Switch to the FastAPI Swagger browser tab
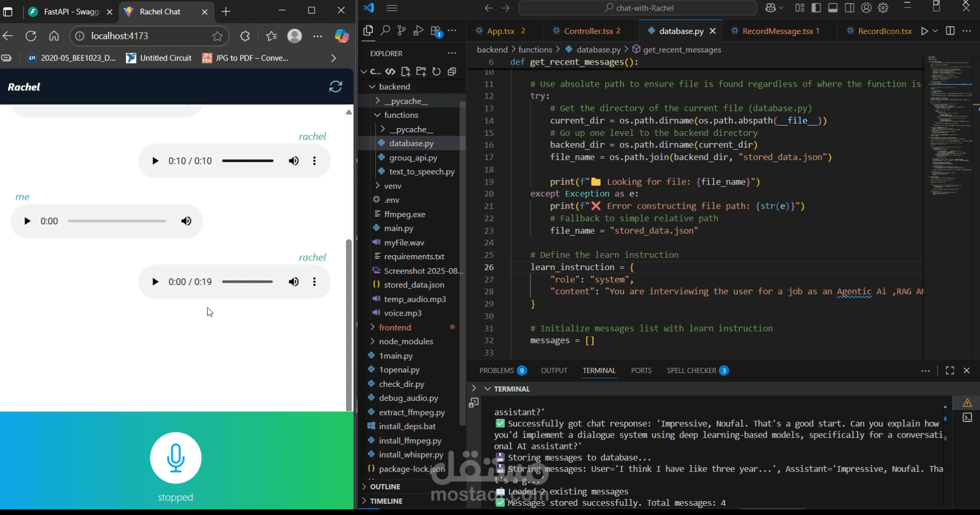The image size is (980, 515). click(71, 12)
